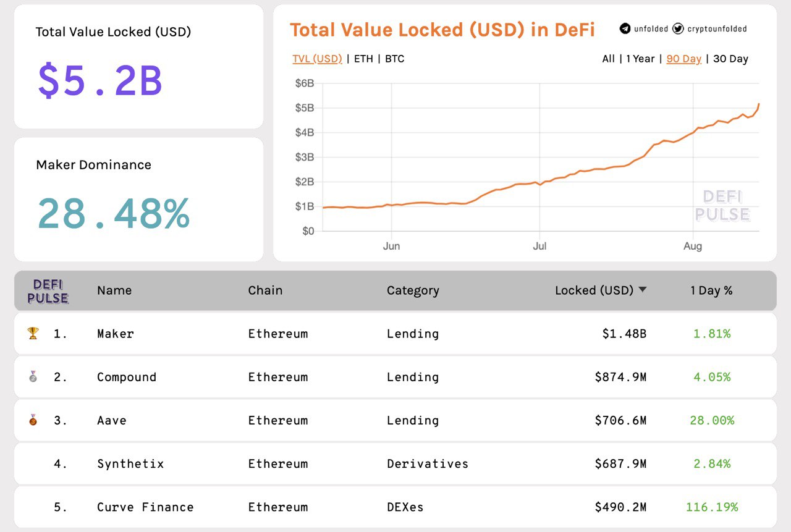Viewport: 791px width, 532px height.
Task: Open the Compound project name
Action: [x=127, y=377]
